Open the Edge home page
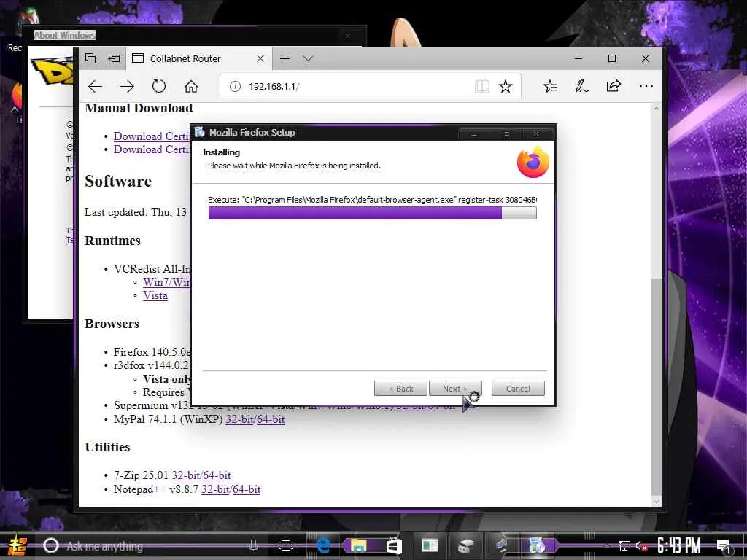 click(191, 86)
